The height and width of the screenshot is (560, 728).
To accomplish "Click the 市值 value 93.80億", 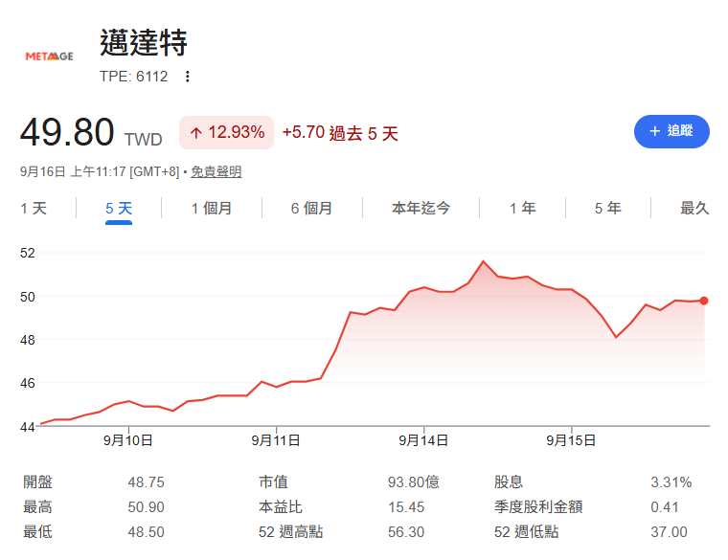I will click(414, 482).
